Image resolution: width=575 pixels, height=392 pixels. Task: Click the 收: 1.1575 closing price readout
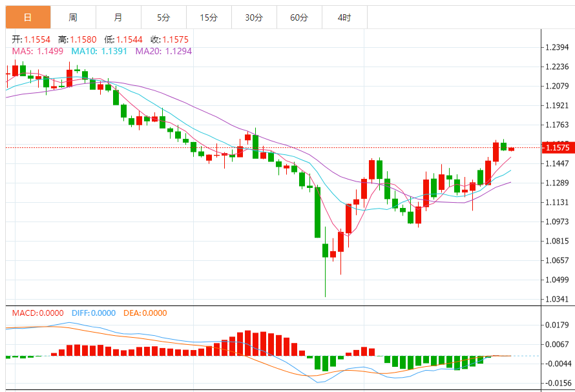[x=169, y=39]
